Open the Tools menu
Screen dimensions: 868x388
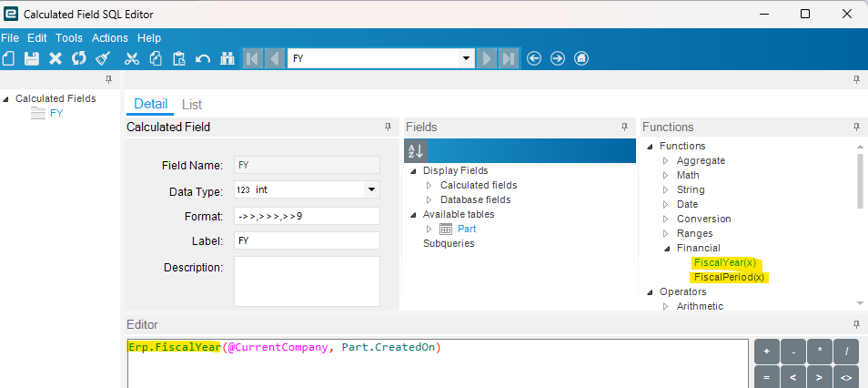[x=68, y=37]
